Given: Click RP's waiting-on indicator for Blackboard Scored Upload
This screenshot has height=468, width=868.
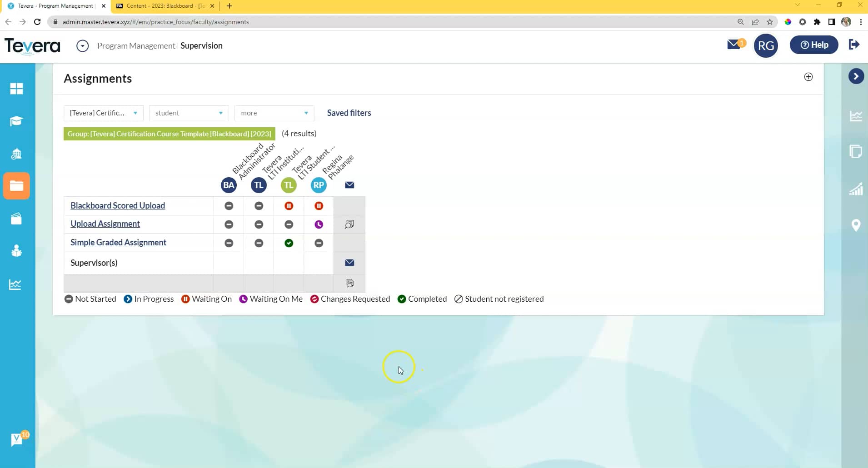Looking at the screenshot, I should pyautogui.click(x=319, y=206).
